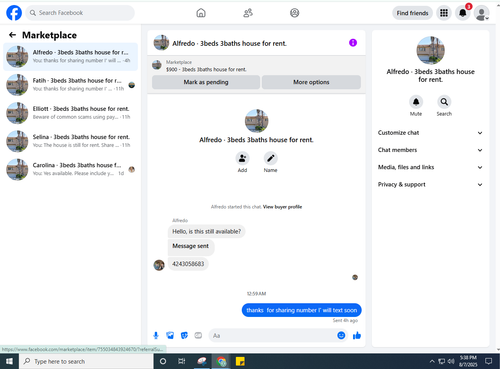Open the Groups icon in top navigation
Viewport: 500px width, 369px height.
tap(295, 13)
